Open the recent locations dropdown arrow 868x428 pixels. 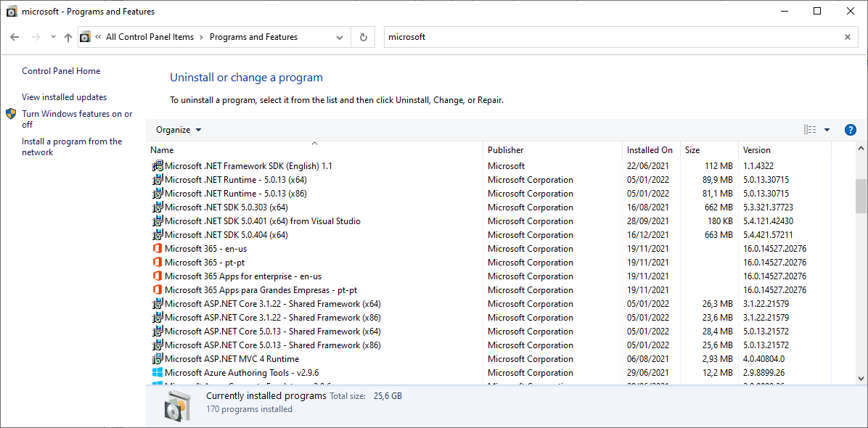tap(53, 37)
